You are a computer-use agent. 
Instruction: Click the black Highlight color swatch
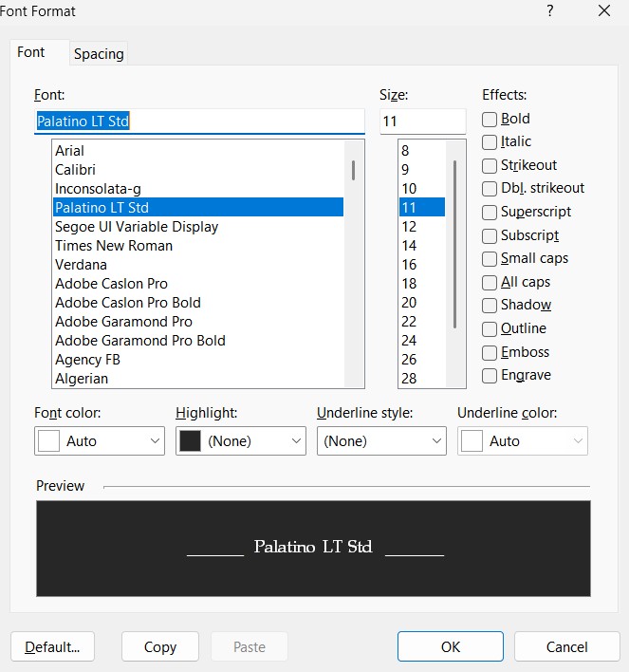pyautogui.click(x=190, y=441)
